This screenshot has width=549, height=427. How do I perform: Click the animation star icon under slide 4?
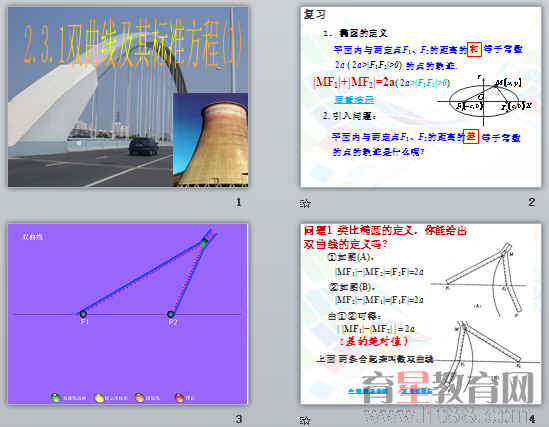pyautogui.click(x=305, y=420)
